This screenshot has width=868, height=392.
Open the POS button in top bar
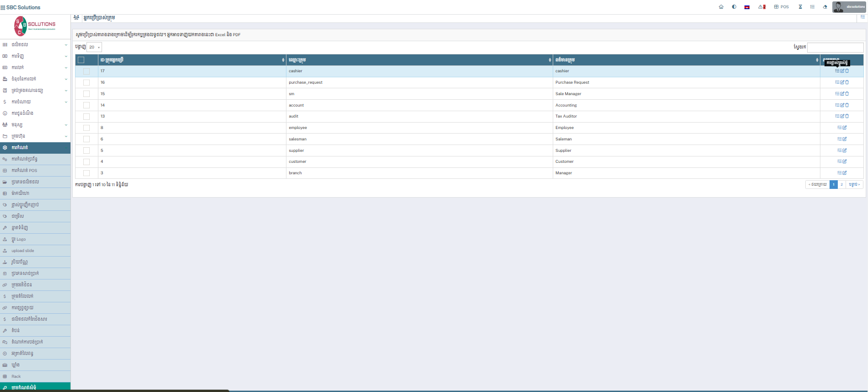782,7
